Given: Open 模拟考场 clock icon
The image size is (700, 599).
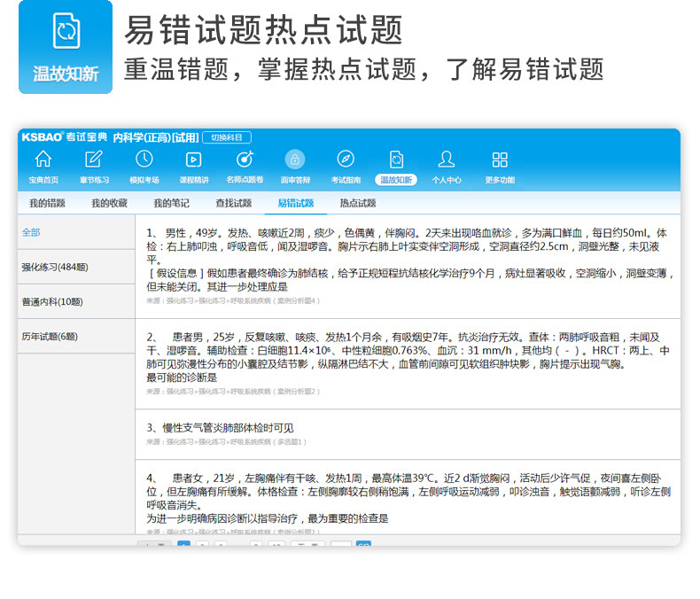Looking at the screenshot, I should click(x=144, y=159).
